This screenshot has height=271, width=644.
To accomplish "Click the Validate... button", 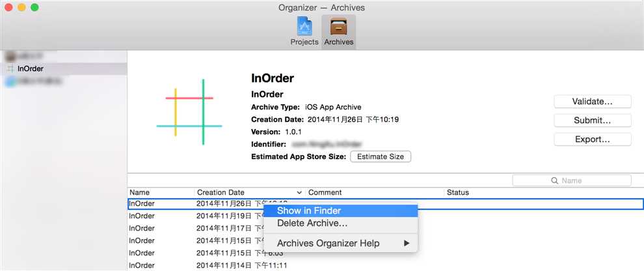I will click(592, 102).
